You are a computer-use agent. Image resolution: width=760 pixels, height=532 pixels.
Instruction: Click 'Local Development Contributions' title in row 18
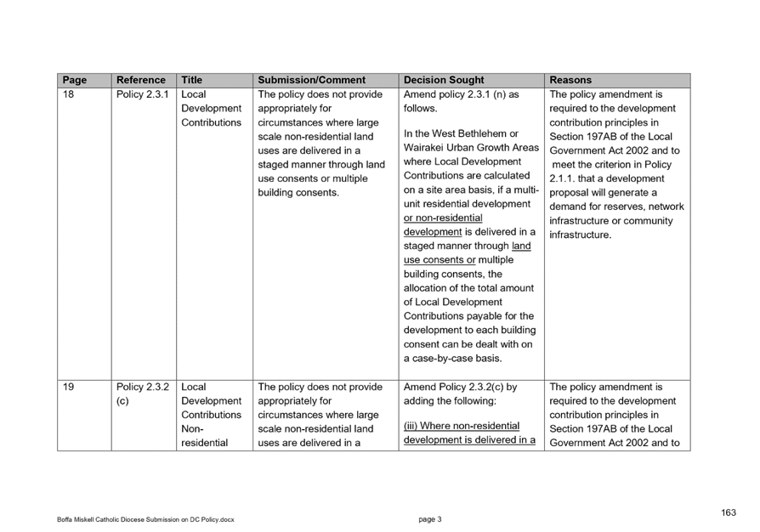coord(212,108)
